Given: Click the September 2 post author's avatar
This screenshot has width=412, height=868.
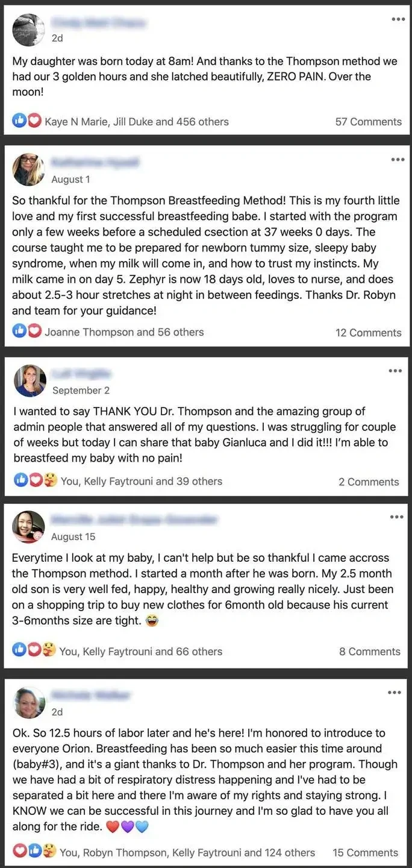Looking at the screenshot, I should pyautogui.click(x=30, y=381).
